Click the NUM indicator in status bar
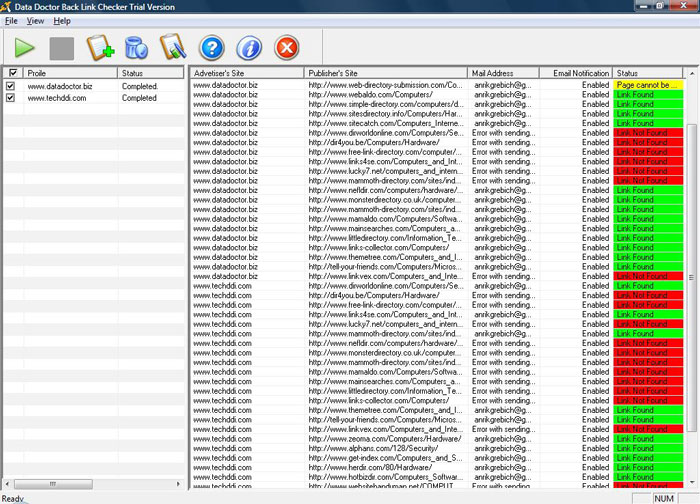The width and height of the screenshot is (700, 504). click(664, 498)
